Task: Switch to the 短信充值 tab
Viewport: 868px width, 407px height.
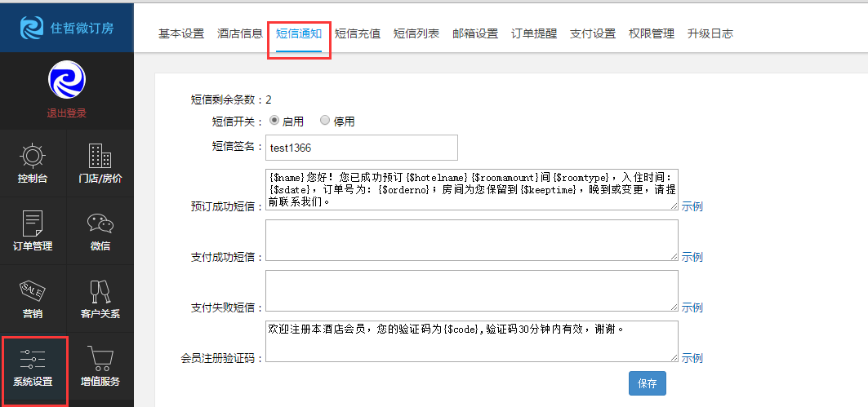Action: tap(358, 33)
